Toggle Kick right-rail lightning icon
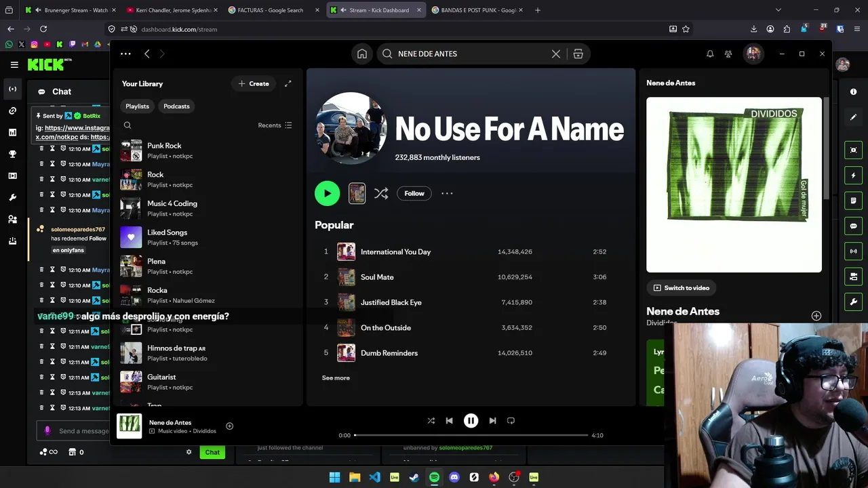The width and height of the screenshot is (868, 488). point(853,176)
